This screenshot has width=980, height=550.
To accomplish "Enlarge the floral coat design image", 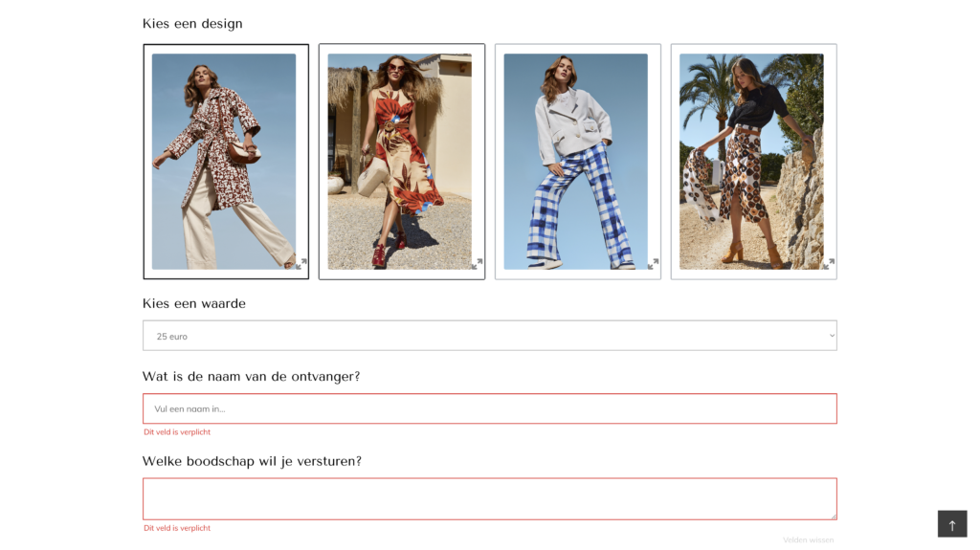I will tap(301, 264).
